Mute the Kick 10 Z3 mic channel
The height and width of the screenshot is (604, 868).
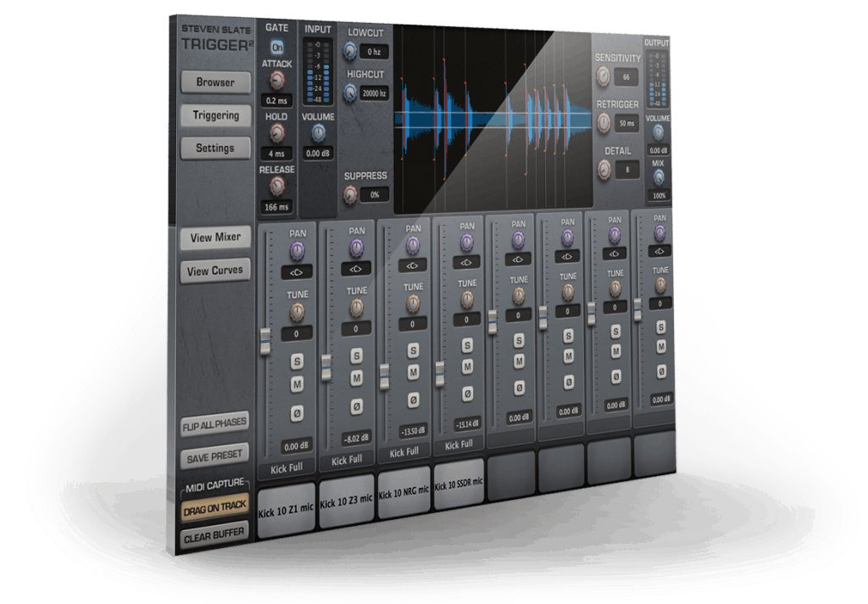tap(357, 378)
